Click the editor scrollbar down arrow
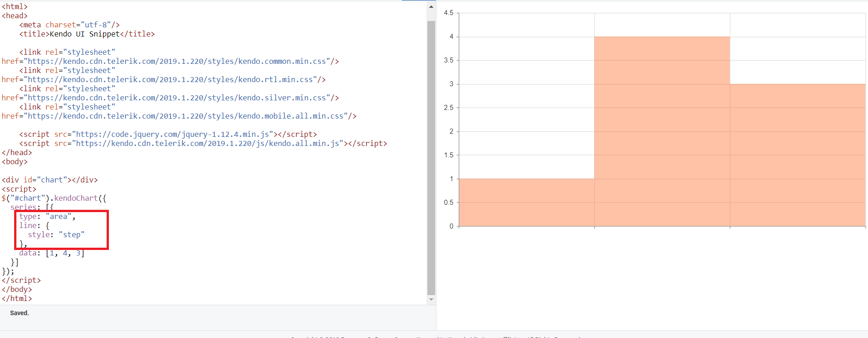This screenshot has width=868, height=338. pos(431,300)
